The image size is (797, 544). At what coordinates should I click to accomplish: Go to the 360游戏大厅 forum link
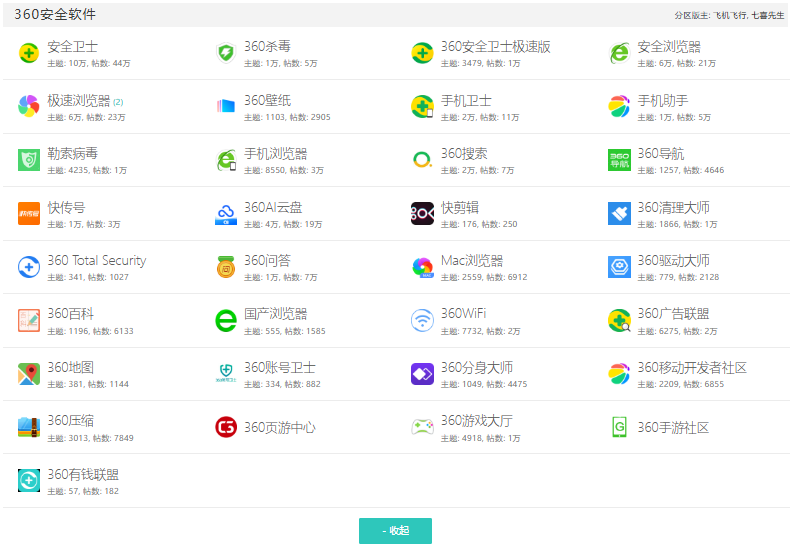tap(476, 421)
